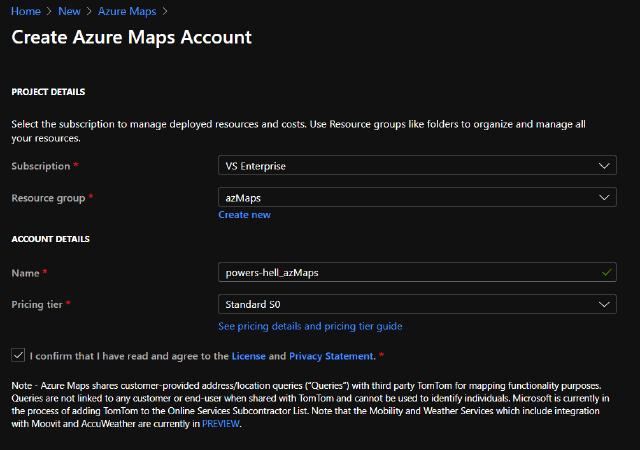The height and width of the screenshot is (450, 640).
Task: Click the Name field label
Action: click(x=25, y=273)
